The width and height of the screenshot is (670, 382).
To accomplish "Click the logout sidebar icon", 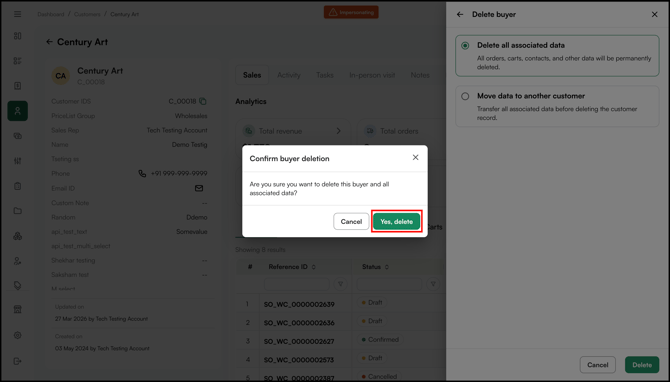I will [x=18, y=361].
